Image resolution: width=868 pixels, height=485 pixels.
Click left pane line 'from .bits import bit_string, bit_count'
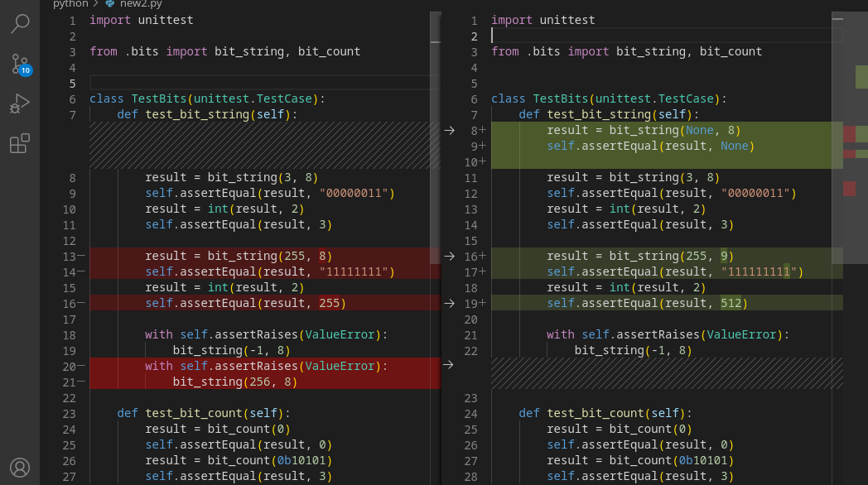coord(224,51)
